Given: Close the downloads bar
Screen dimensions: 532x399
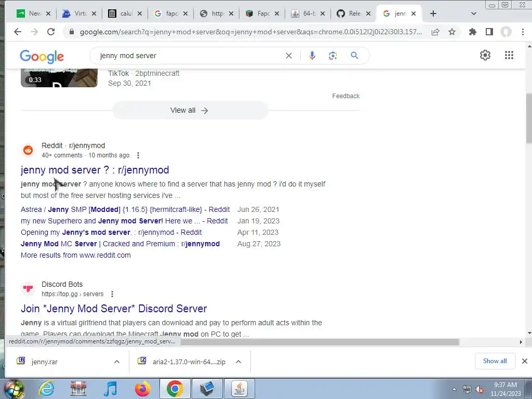Looking at the screenshot, I should [x=525, y=361].
